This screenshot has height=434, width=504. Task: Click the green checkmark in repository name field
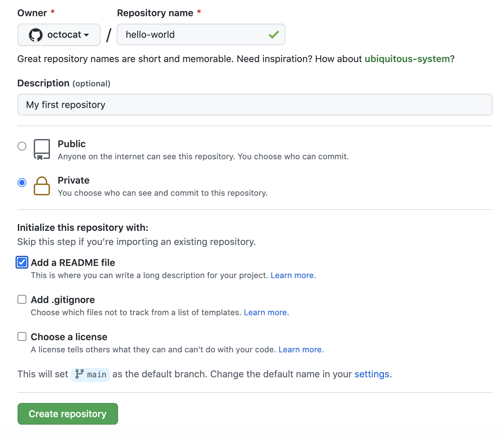click(x=273, y=34)
